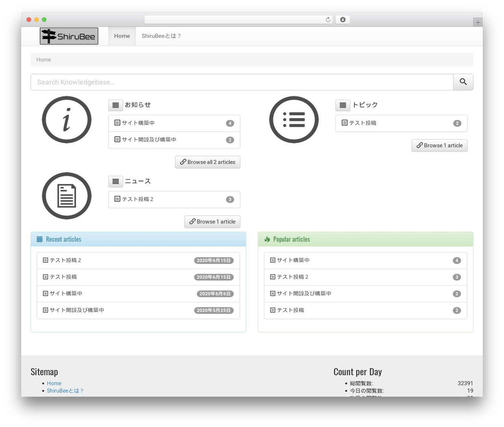Viewport: 504px width, 427px height.
Task: Open the ShiruBeeとは？ navigation tab
Action: (x=161, y=36)
